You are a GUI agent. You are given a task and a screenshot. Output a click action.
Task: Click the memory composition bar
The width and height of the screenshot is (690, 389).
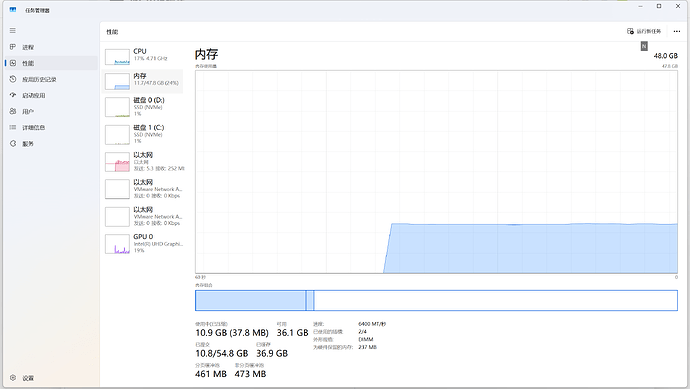(436, 300)
